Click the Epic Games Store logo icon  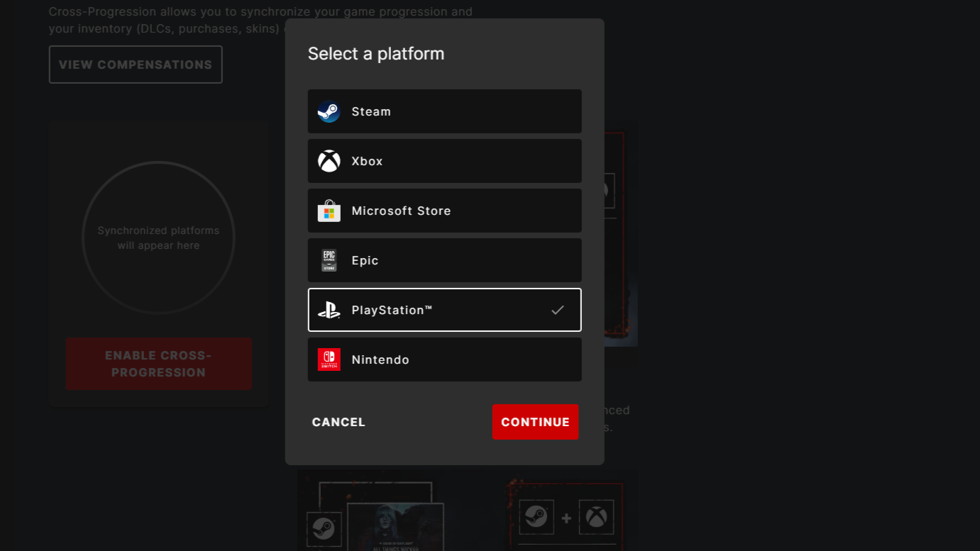pyautogui.click(x=329, y=260)
